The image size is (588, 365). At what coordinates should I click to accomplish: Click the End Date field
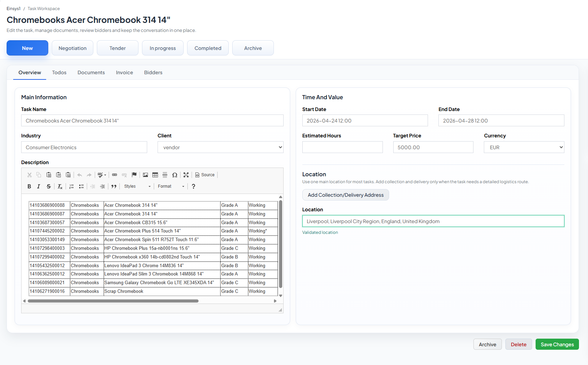501,120
